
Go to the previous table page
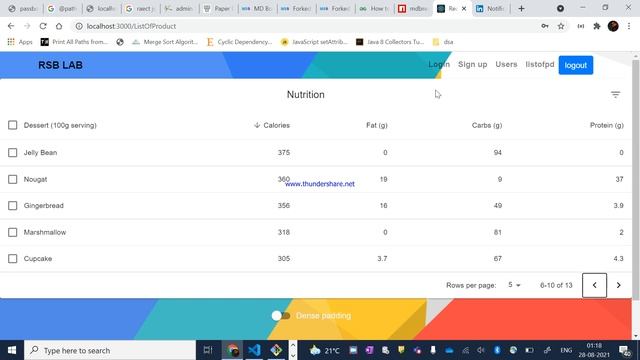[594, 285]
